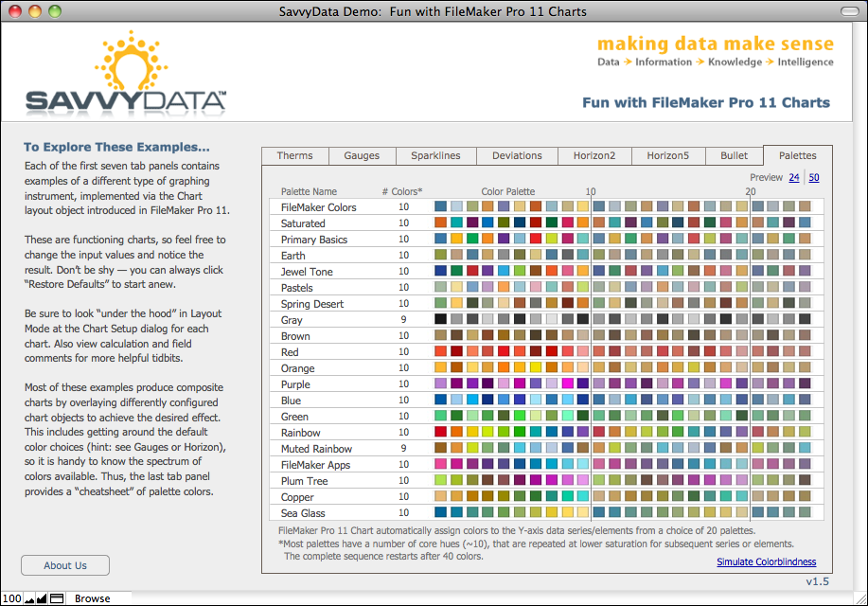This screenshot has height=606, width=868.
Task: Toggle the status toolbar icon at bottom
Action: pyautogui.click(x=57, y=598)
